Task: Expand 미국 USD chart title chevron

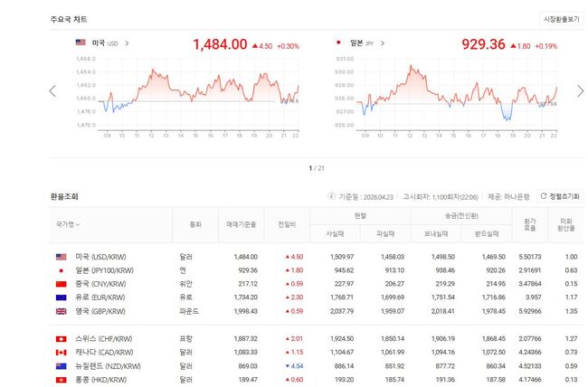Action: tap(127, 42)
